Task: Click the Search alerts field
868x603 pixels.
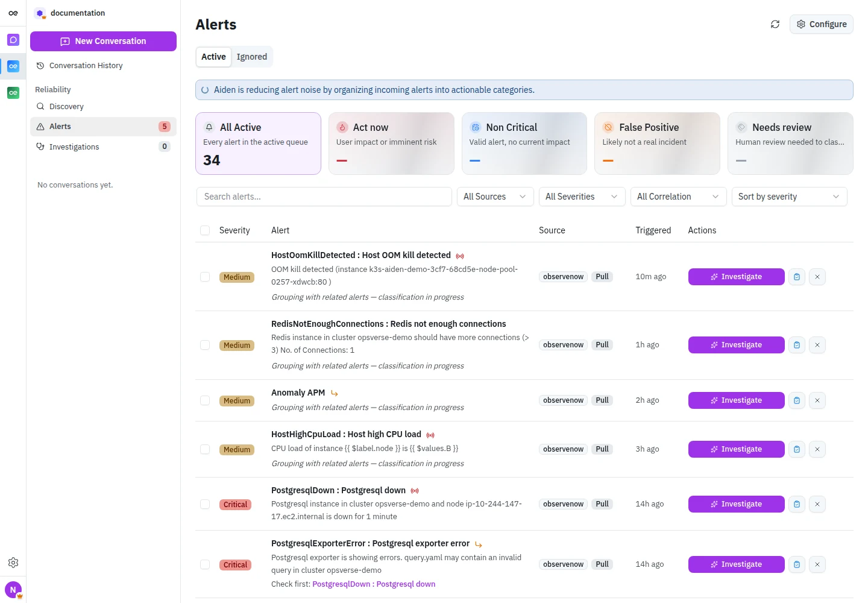Action: tap(324, 197)
